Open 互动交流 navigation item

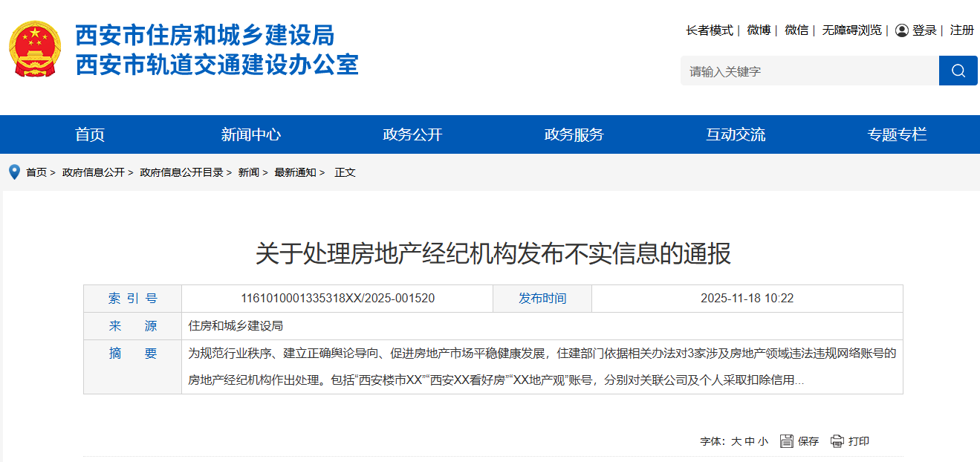click(736, 134)
